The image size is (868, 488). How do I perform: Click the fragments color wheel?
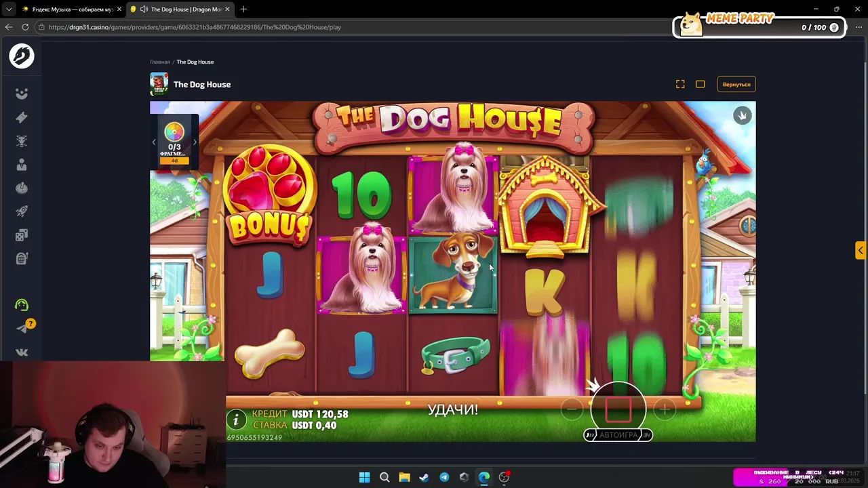pyautogui.click(x=174, y=131)
